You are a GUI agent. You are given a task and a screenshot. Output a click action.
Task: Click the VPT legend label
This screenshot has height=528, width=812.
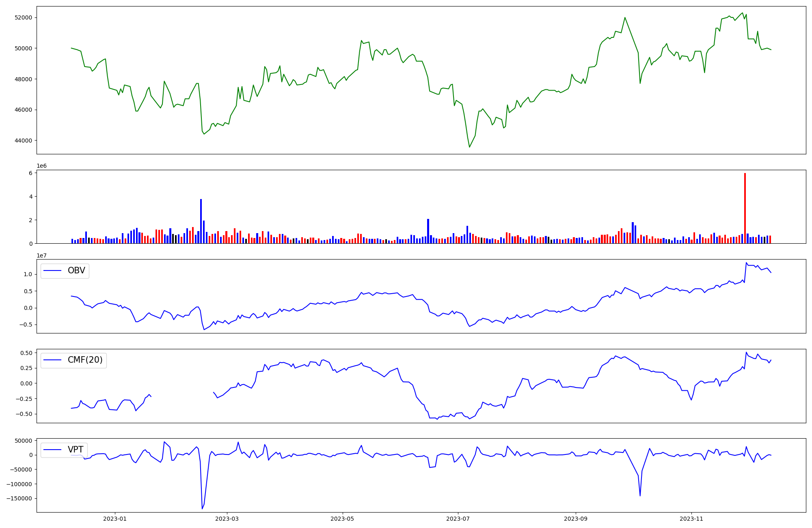pyautogui.click(x=76, y=450)
